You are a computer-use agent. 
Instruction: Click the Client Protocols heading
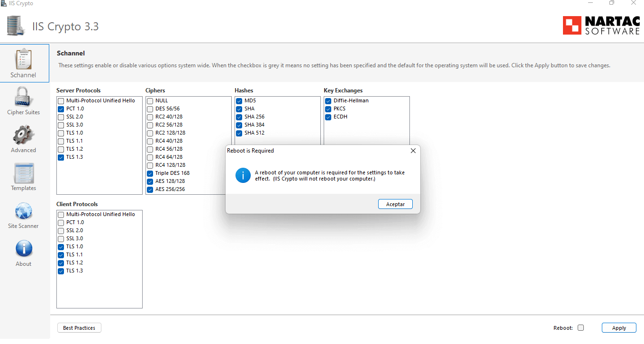click(x=77, y=204)
